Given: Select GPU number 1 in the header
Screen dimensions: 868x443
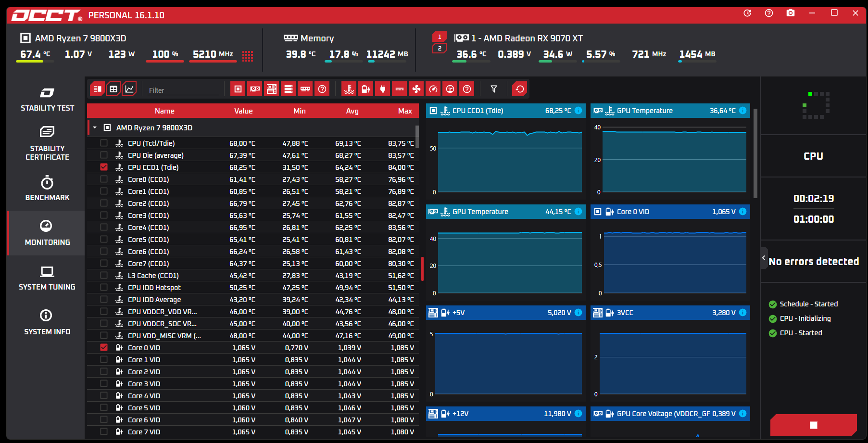Looking at the screenshot, I should (440, 37).
